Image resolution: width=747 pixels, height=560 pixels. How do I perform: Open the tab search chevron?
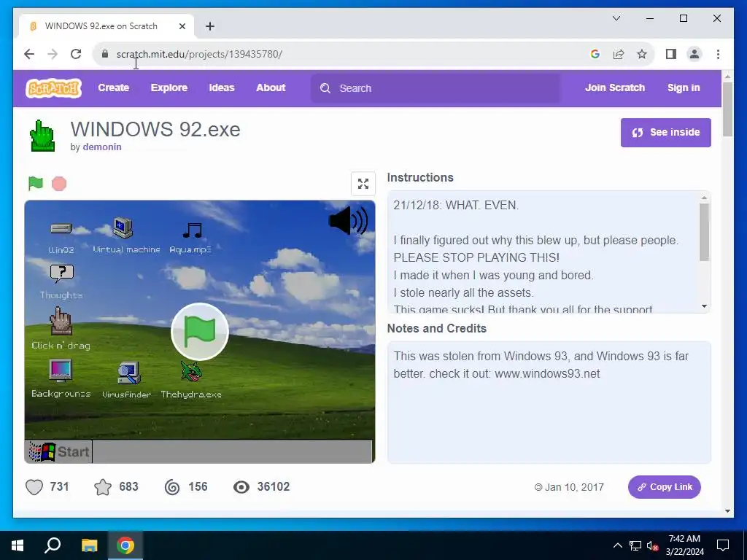tap(616, 18)
